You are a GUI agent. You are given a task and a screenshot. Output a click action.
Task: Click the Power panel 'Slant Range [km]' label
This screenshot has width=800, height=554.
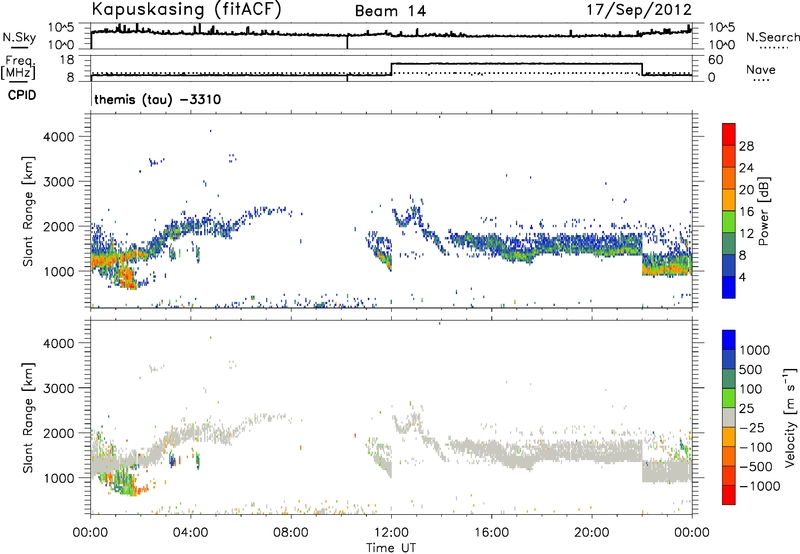coord(28,211)
